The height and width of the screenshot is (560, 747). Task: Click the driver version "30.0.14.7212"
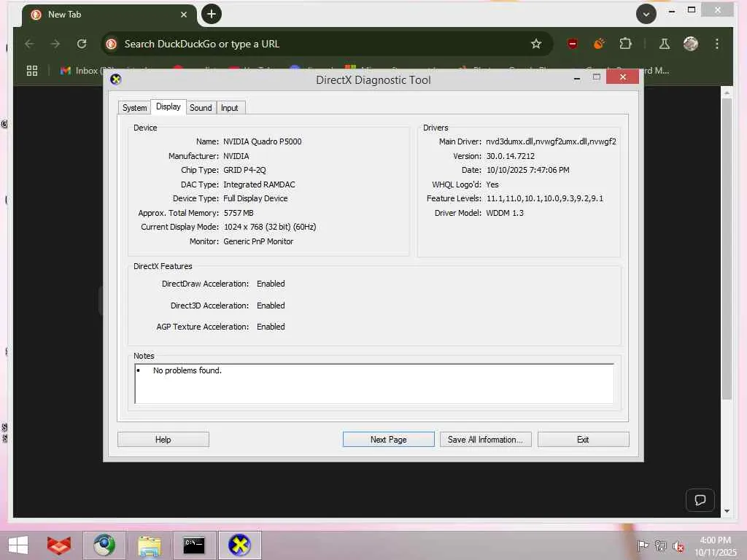coord(510,156)
